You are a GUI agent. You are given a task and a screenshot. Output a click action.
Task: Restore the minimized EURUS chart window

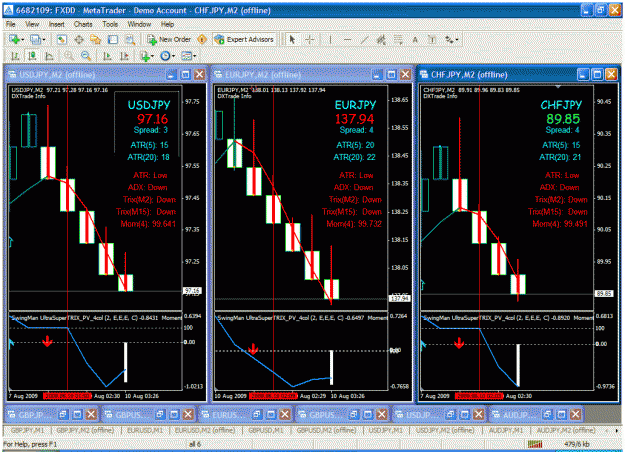pyautogui.click(x=257, y=415)
